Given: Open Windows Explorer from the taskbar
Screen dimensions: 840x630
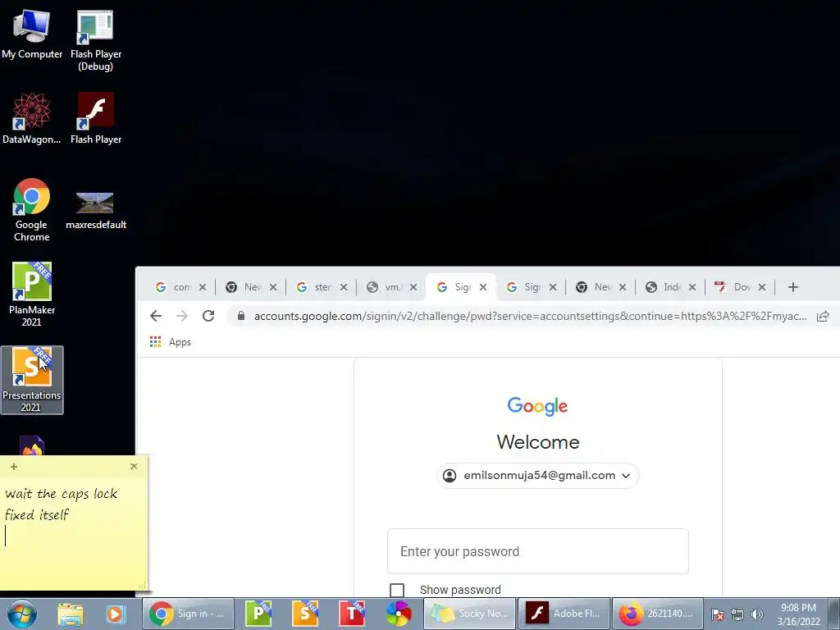Looking at the screenshot, I should pyautogui.click(x=71, y=614).
